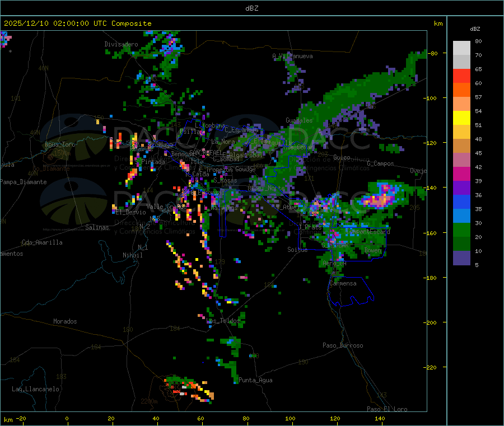This screenshot has height=426, width=504.
Task: Click the Punta_Agua label
Action: [255, 380]
